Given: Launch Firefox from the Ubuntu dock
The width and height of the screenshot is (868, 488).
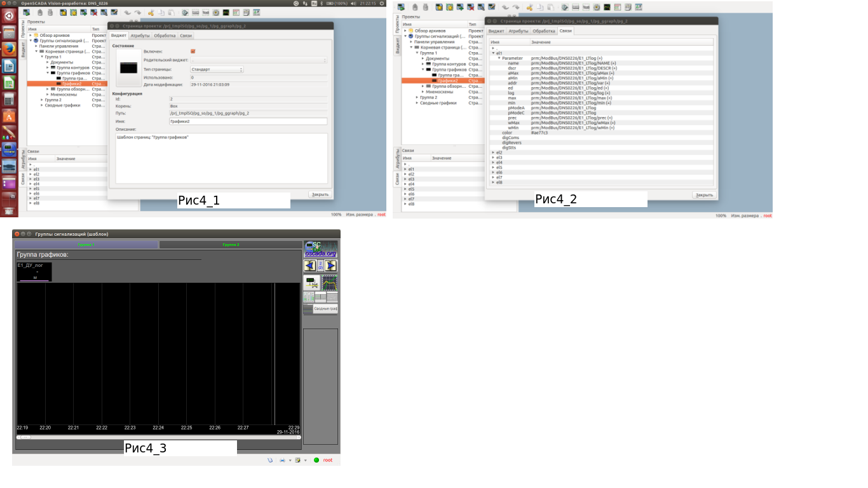Looking at the screenshot, I should (x=9, y=49).
